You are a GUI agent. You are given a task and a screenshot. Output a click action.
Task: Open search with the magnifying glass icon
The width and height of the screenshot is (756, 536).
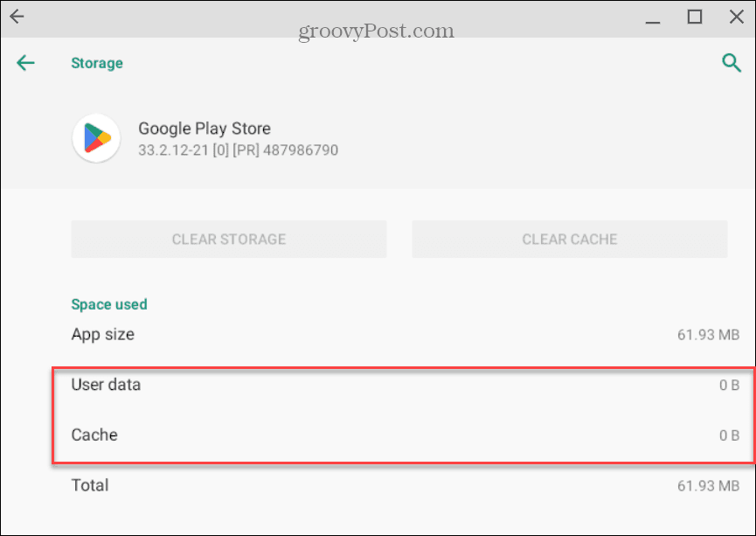(732, 63)
